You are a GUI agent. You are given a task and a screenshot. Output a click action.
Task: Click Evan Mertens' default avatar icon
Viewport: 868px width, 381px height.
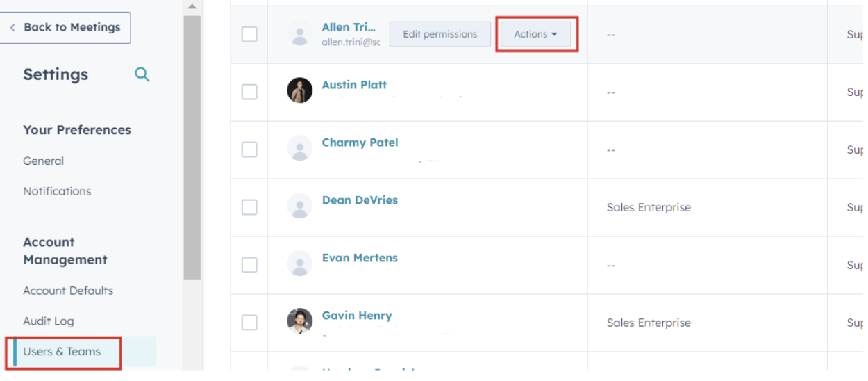[300, 264]
